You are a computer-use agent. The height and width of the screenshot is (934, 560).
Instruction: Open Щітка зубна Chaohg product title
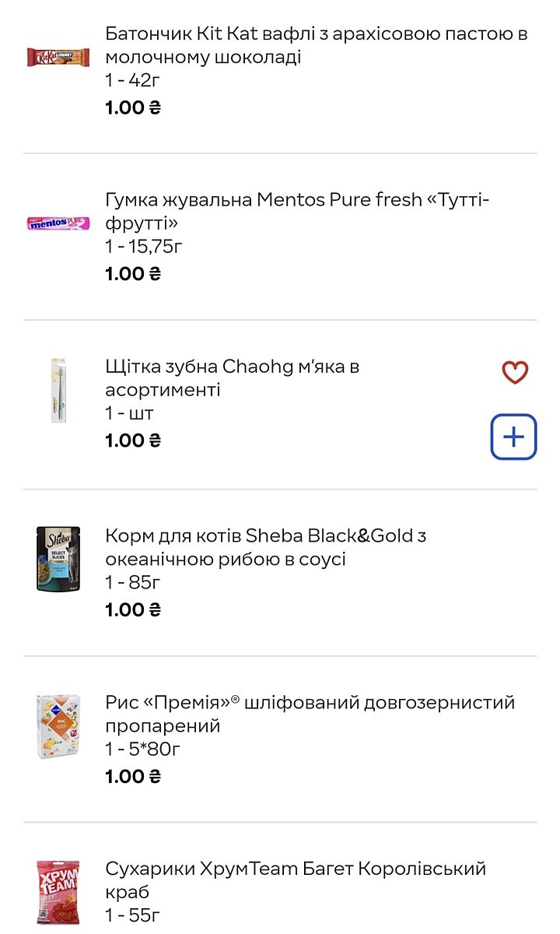pyautogui.click(x=232, y=377)
